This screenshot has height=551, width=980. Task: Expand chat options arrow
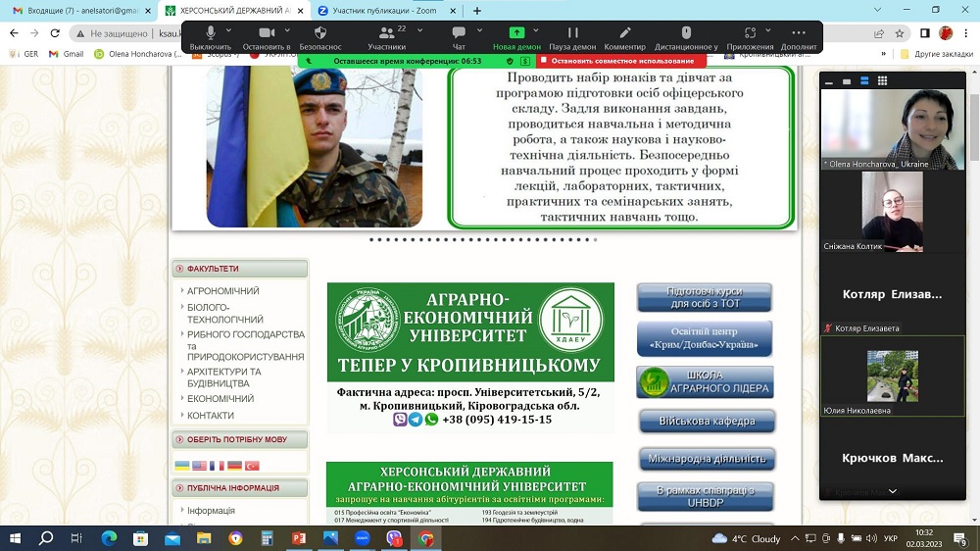click(479, 30)
